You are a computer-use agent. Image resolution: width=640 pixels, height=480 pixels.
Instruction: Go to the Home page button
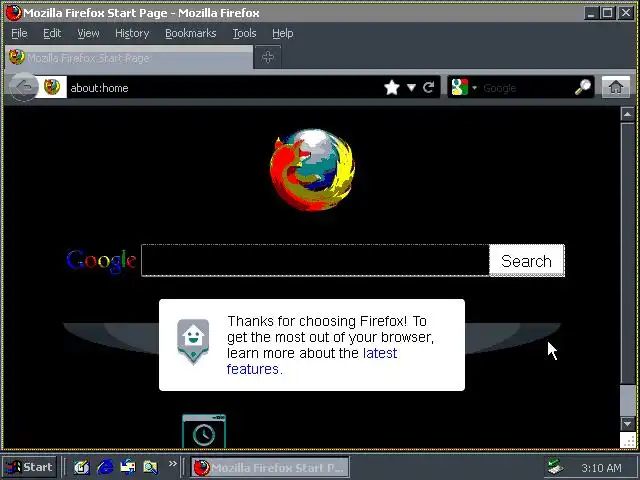click(x=616, y=87)
